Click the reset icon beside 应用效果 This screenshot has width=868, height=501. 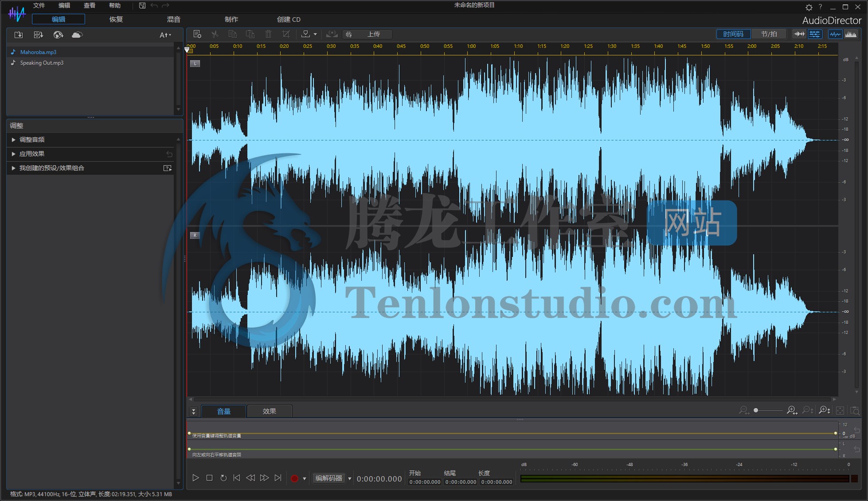click(169, 154)
